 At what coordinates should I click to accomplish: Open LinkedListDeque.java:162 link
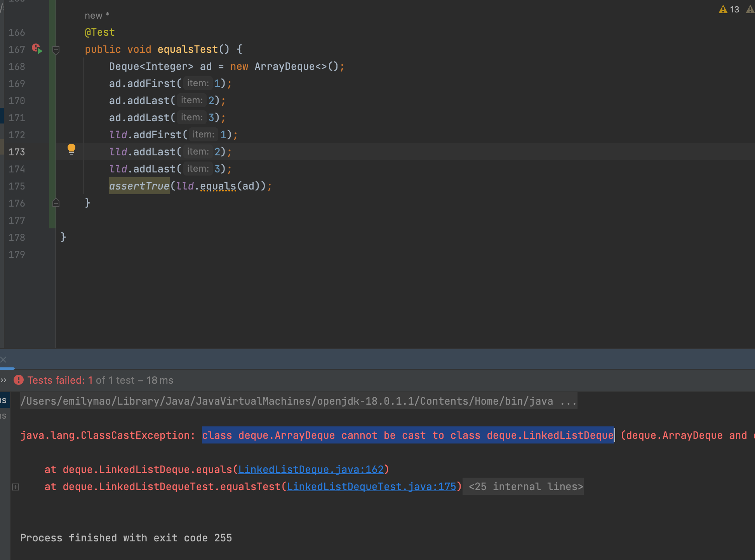pyautogui.click(x=310, y=470)
